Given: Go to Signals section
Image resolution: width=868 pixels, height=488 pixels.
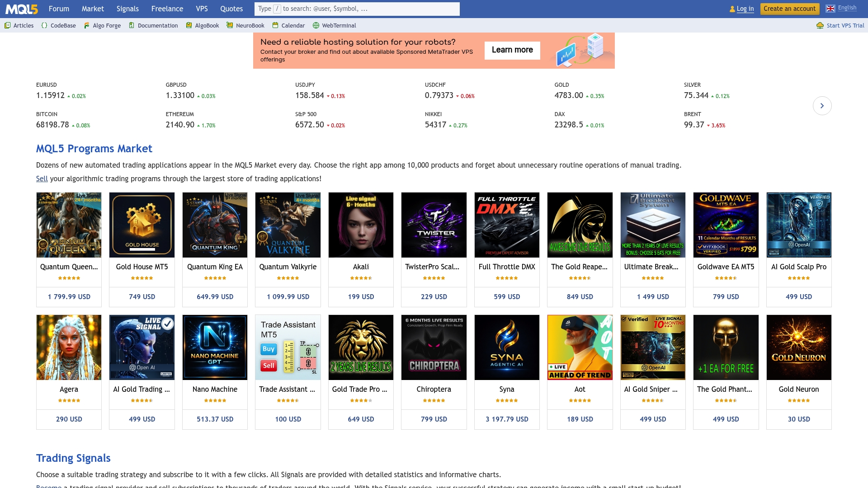Looking at the screenshot, I should [127, 9].
